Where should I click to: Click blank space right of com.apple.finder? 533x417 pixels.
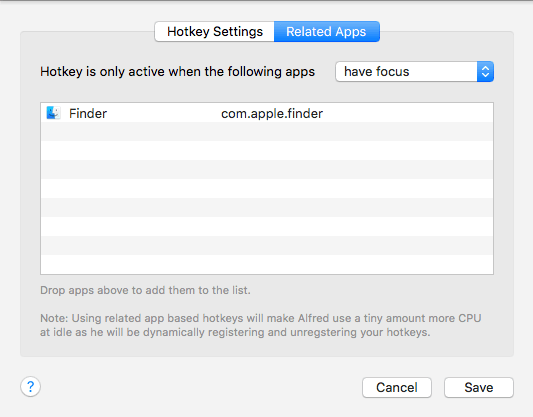click(408, 113)
